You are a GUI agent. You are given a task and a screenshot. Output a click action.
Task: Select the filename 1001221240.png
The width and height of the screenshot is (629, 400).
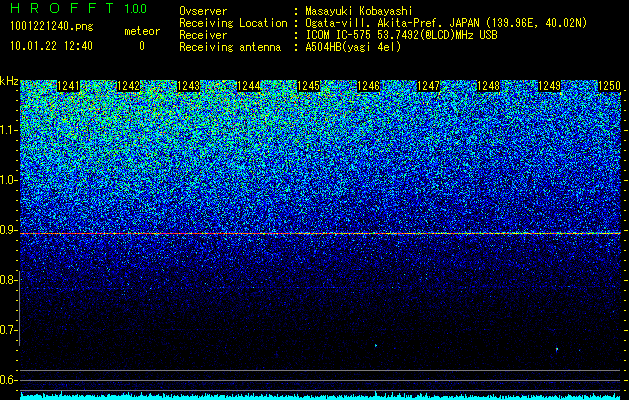[x=52, y=26]
